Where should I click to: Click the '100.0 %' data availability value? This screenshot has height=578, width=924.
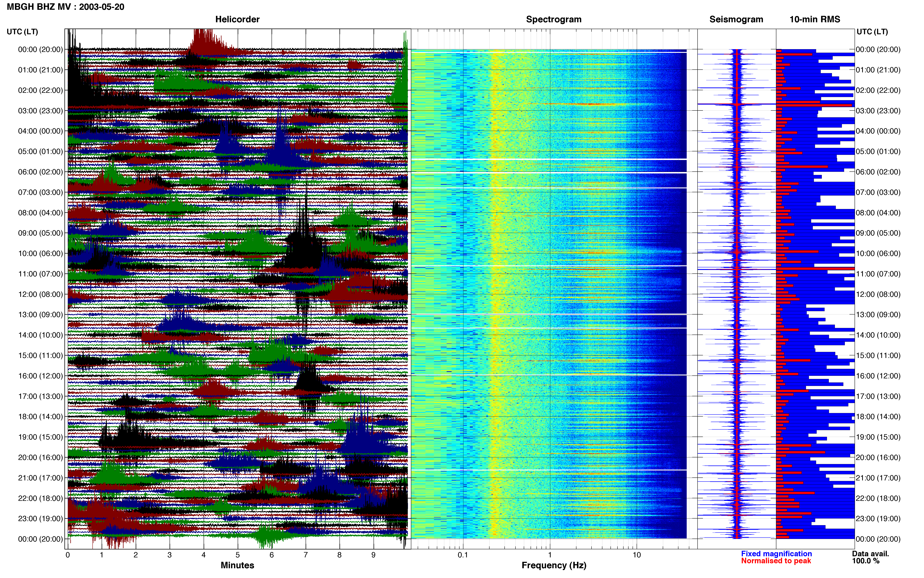coord(865,561)
